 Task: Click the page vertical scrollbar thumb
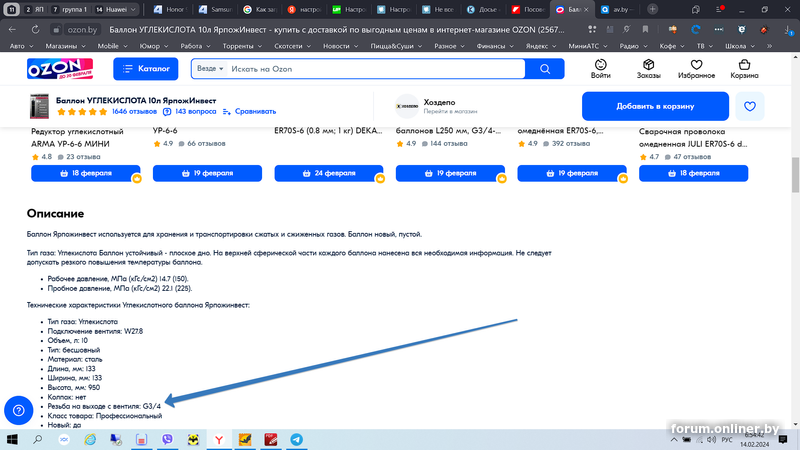pos(795,175)
